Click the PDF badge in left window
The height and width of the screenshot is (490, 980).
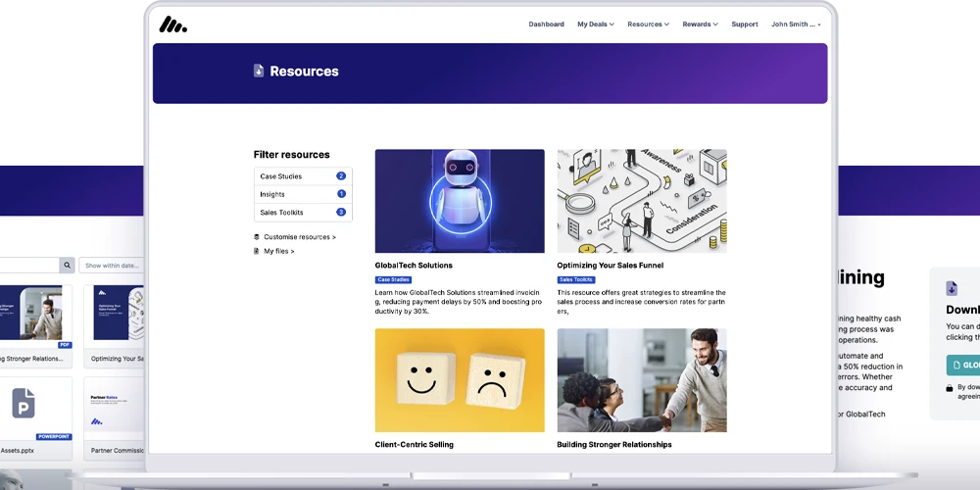click(x=65, y=345)
